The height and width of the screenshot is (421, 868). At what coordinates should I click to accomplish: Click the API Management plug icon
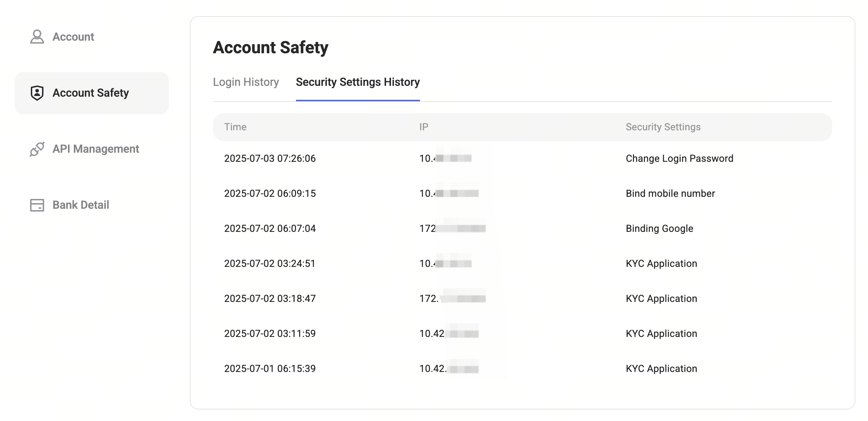point(37,149)
